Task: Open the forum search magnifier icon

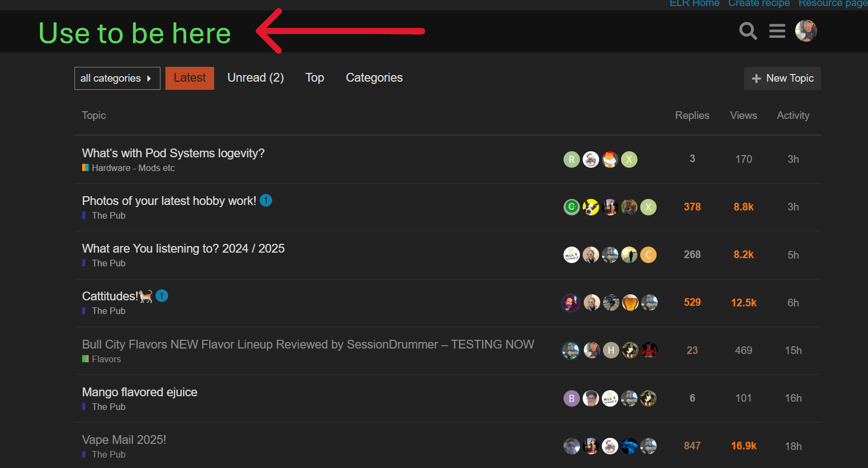Action: tap(748, 31)
